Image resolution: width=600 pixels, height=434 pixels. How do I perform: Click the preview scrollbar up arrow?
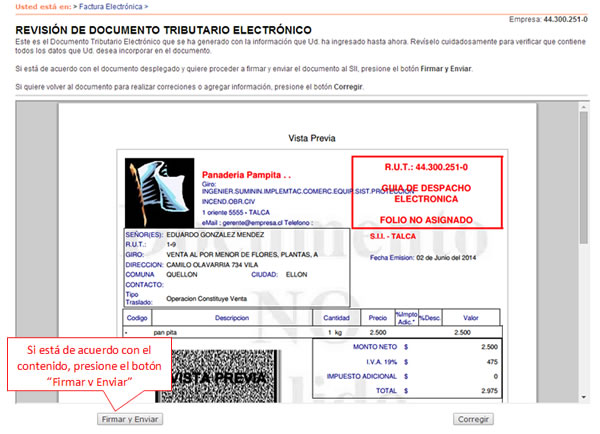coord(584,107)
